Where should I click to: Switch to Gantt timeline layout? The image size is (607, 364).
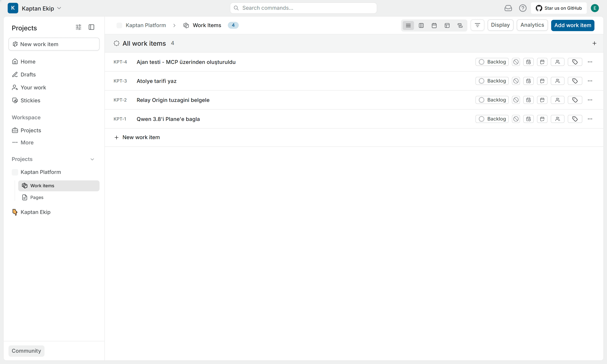(x=460, y=25)
